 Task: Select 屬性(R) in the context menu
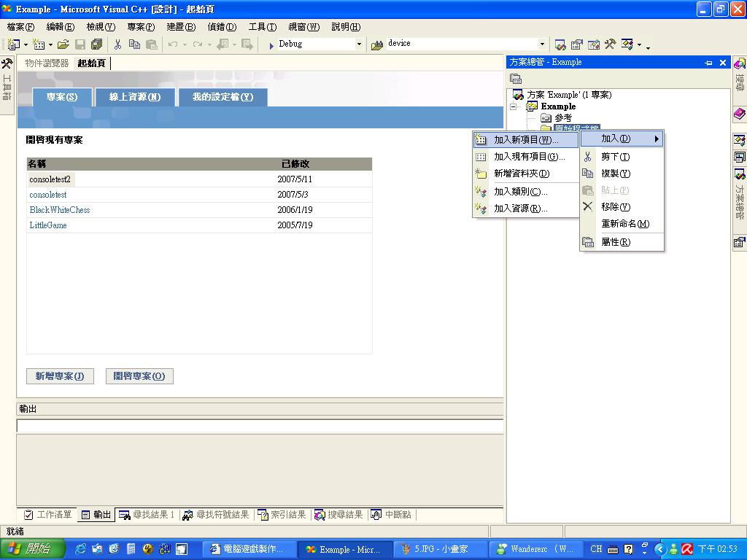(622, 242)
